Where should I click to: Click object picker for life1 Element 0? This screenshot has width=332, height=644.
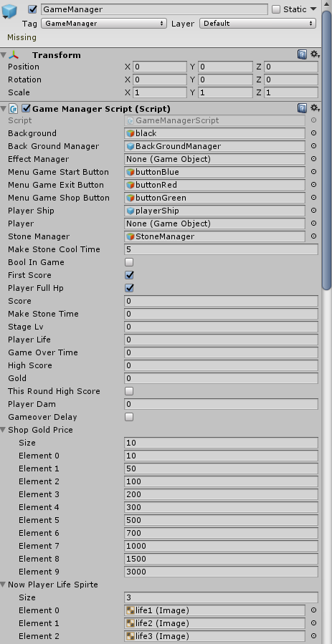(313, 610)
